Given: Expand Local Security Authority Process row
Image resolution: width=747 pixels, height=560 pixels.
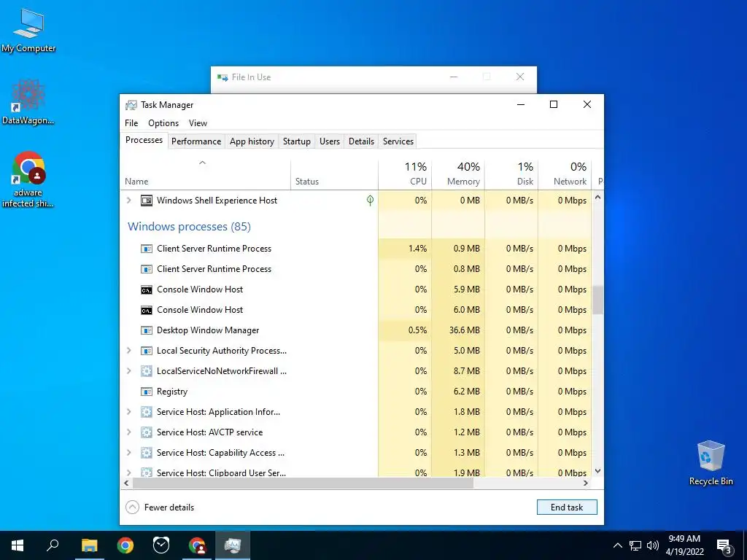Looking at the screenshot, I should point(128,351).
